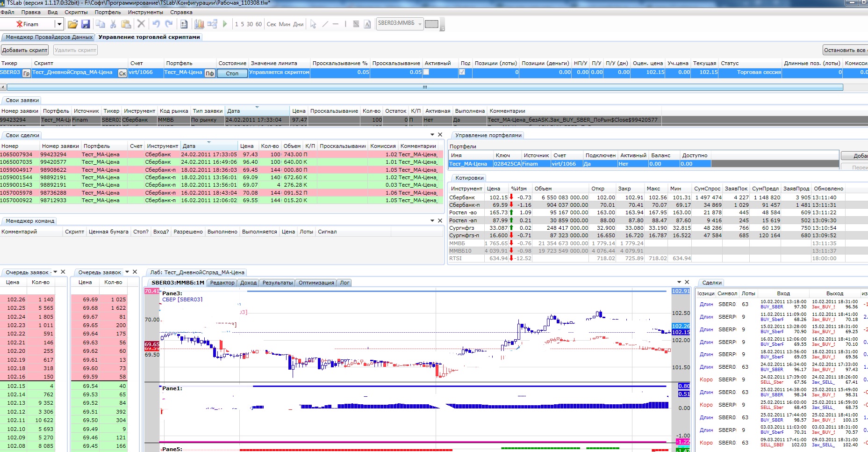
Task: Click the undo arrow icon
Action: click(156, 24)
